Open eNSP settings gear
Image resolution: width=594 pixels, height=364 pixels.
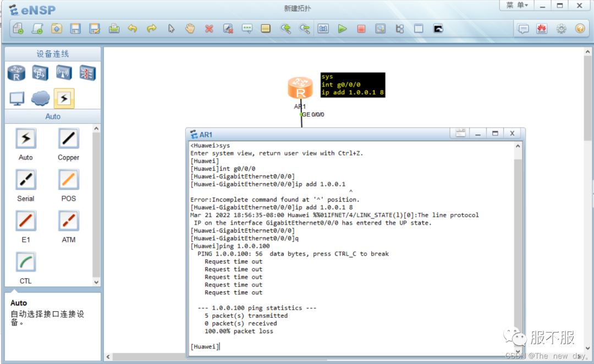point(561,29)
